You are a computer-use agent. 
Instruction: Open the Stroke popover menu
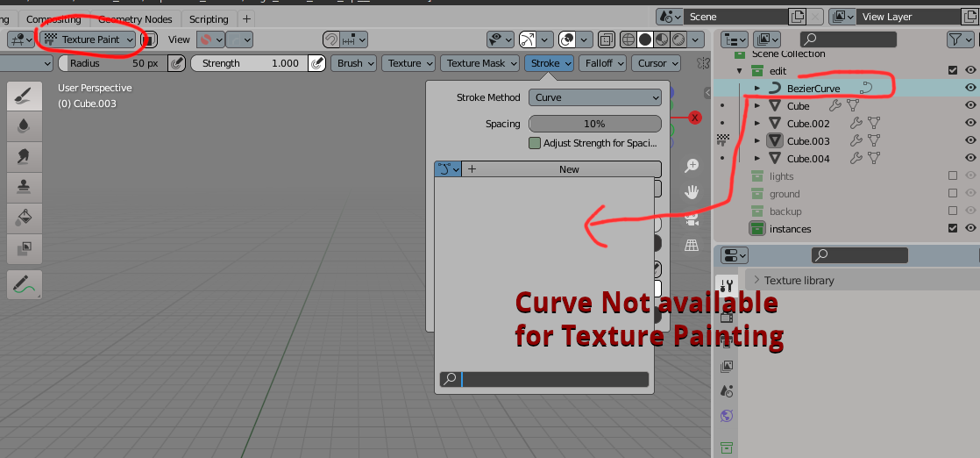click(549, 63)
